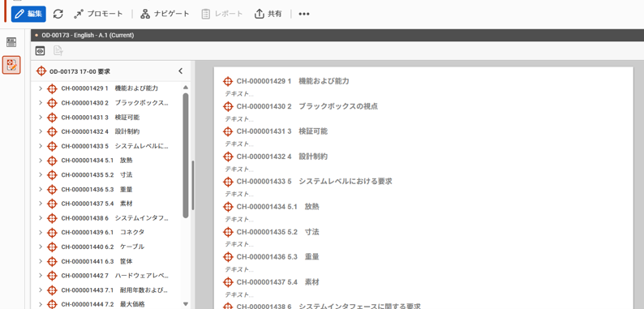Screen dimensions: 644x309
Task: Click document heading CH-000001435 5.2 寸法
Action: 277,232
